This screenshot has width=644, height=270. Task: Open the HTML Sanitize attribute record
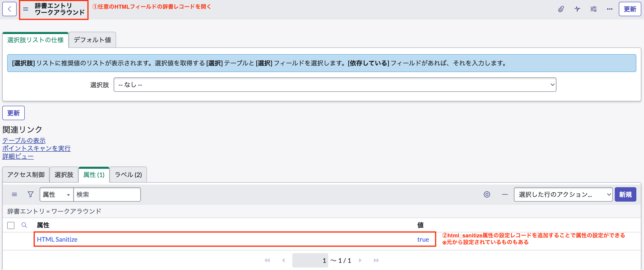[x=57, y=239]
